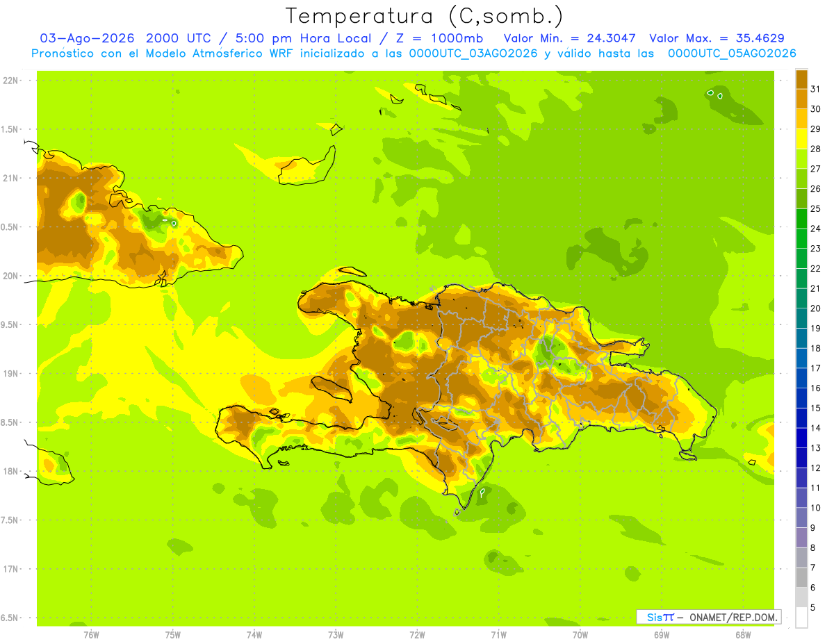The width and height of the screenshot is (834, 644).
Task: Click the '31' legend value
Action: point(816,89)
